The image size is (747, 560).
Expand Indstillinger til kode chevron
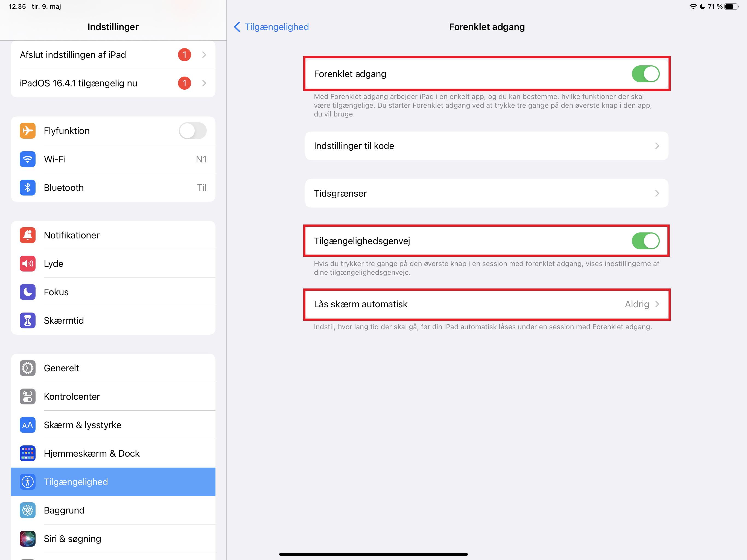[x=657, y=145]
